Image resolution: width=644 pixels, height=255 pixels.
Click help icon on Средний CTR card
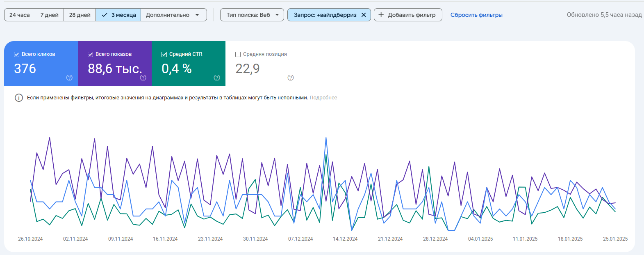click(217, 78)
